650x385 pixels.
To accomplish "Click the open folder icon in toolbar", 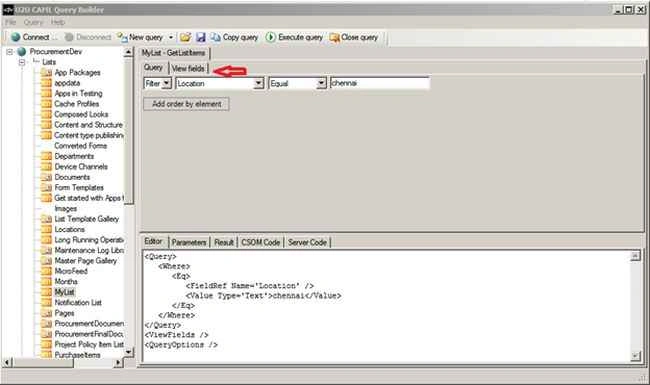I will click(x=185, y=37).
